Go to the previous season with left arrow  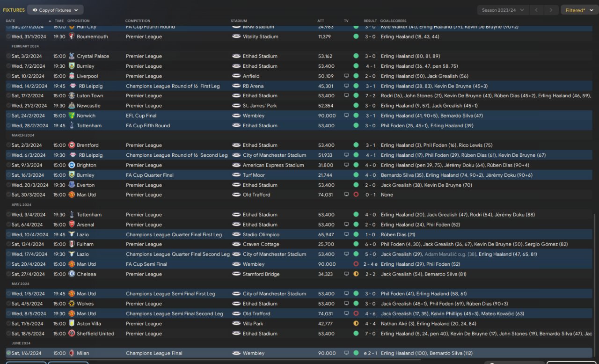coord(537,10)
